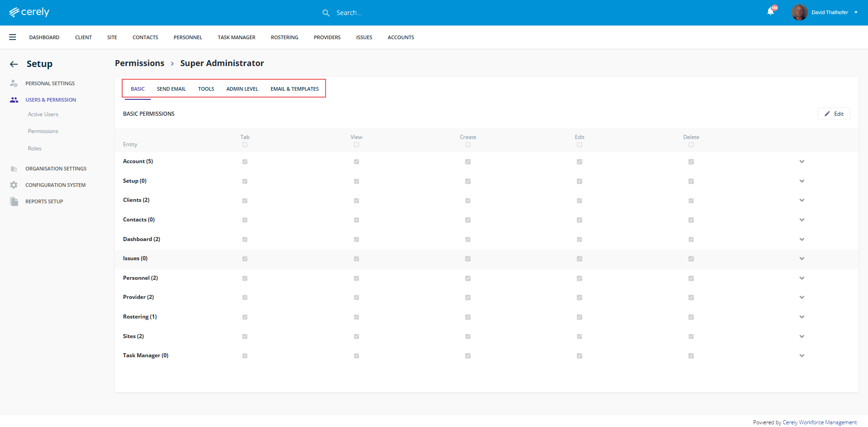Click the Configuration System gear icon

14,185
